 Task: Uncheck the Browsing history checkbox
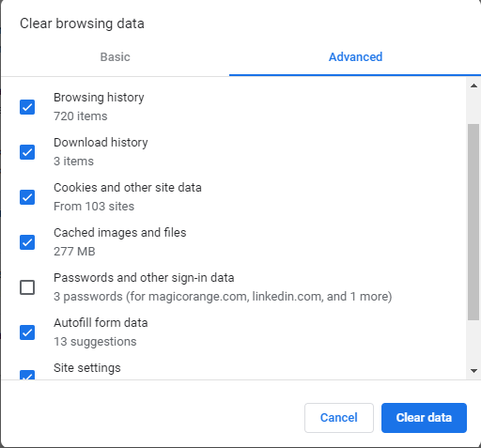pyautogui.click(x=27, y=107)
